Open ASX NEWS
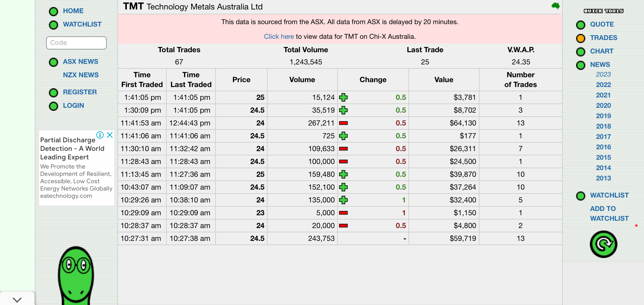 80,62
